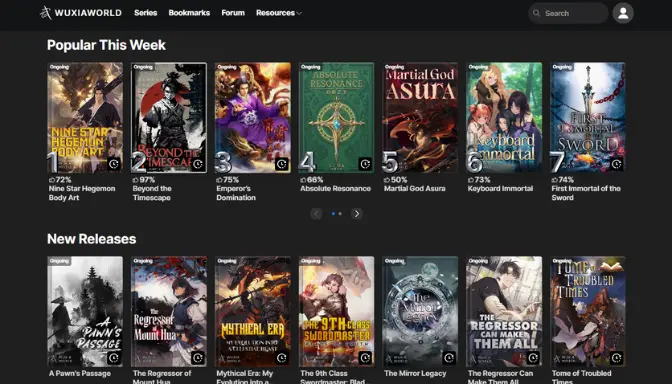Click the clock badge on Emperor's Domination cover
672x384 pixels.
(x=282, y=164)
